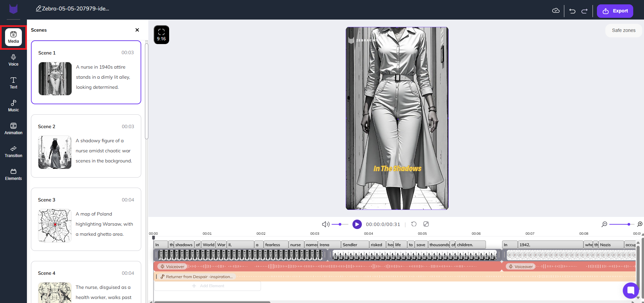Select the Scene 4 thumbnail

point(55,293)
